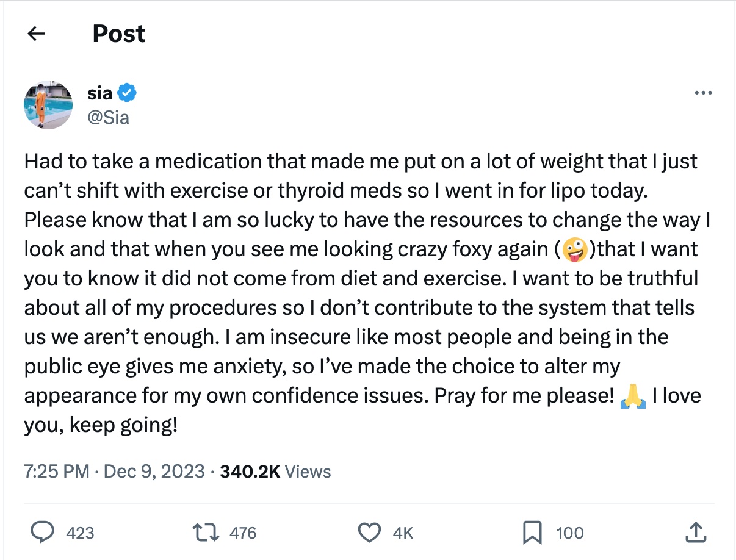Viewport: 736px width, 560px height.
Task: Bookmark this post with the bookmark icon
Action: 532,533
